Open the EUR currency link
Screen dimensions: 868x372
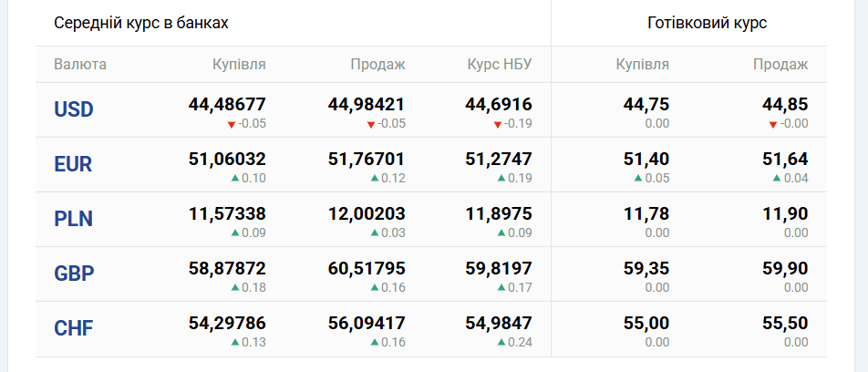pyautogui.click(x=73, y=164)
